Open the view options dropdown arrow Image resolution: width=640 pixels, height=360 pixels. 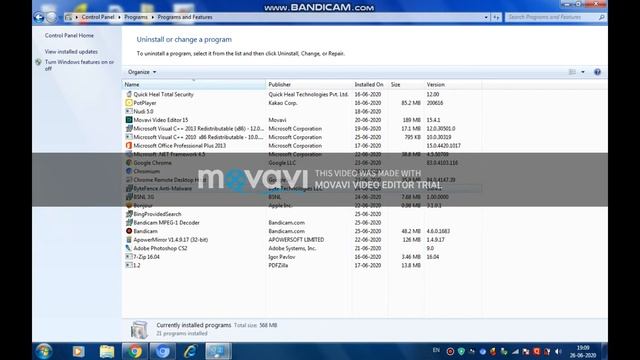[583, 72]
